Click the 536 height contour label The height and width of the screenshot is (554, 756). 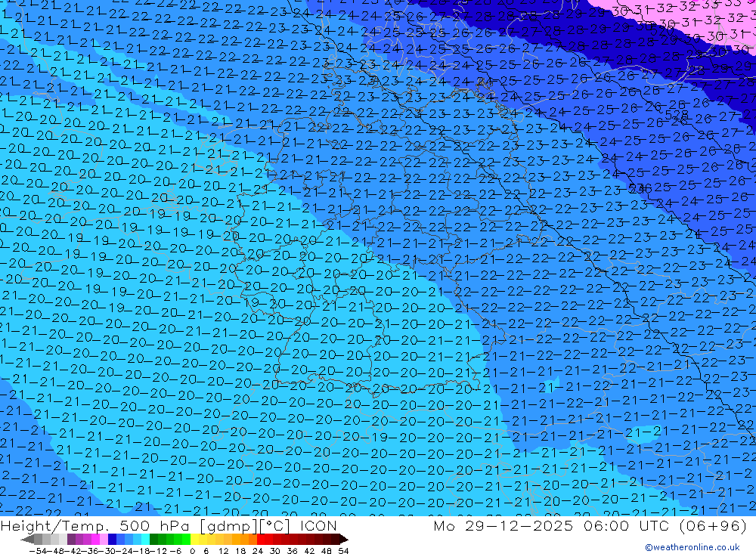pyautogui.click(x=640, y=189)
